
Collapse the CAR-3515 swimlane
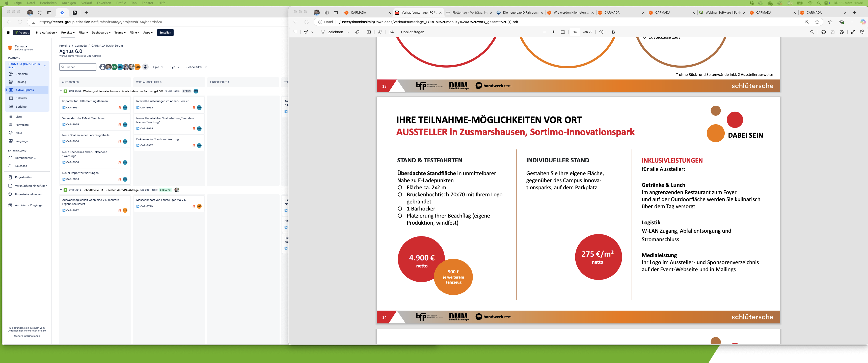coord(61,190)
